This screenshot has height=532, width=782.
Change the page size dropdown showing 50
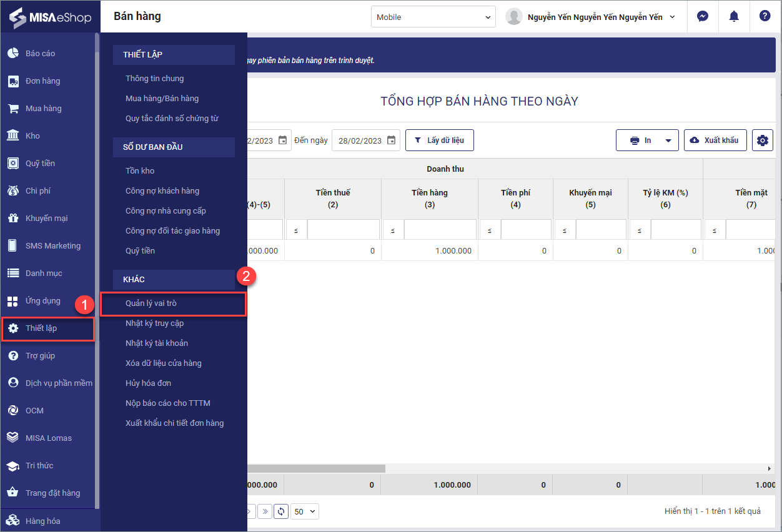pyautogui.click(x=305, y=511)
